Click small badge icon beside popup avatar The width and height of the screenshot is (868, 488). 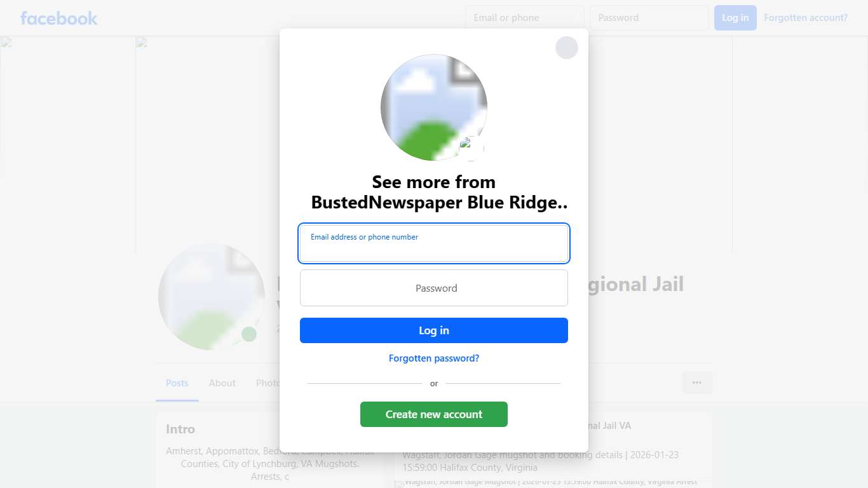471,148
